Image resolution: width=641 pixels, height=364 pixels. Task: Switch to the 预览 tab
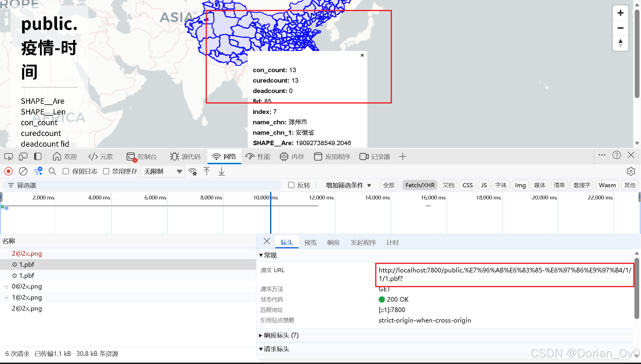click(310, 242)
